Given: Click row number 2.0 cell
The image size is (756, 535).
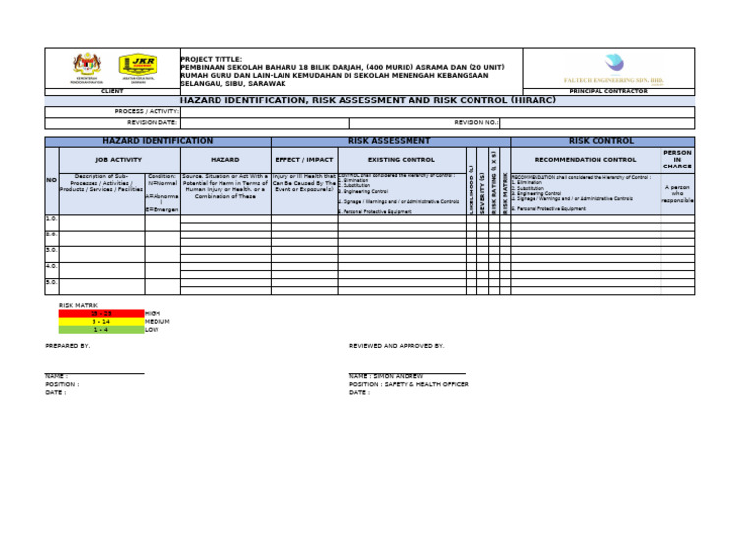Looking at the screenshot, I should 52,237.
